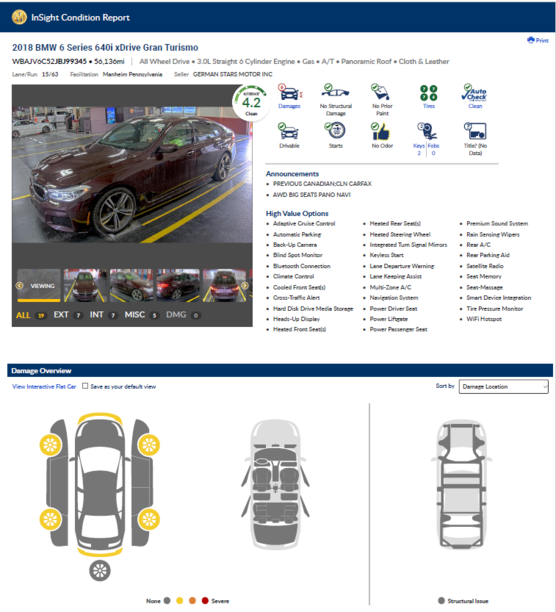This screenshot has width=556, height=612.
Task: Click the 4.2 condition grade gauge
Action: pos(251,103)
